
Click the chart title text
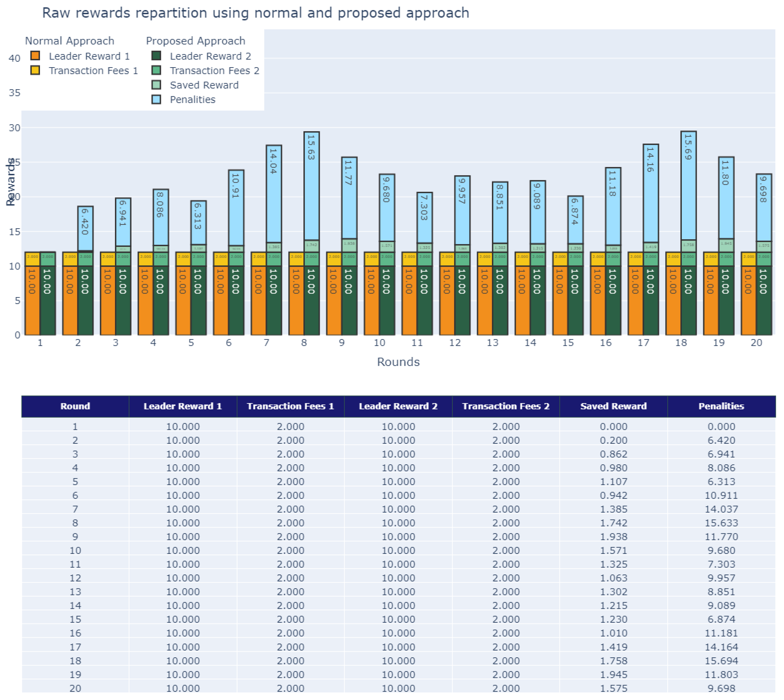[x=255, y=13]
